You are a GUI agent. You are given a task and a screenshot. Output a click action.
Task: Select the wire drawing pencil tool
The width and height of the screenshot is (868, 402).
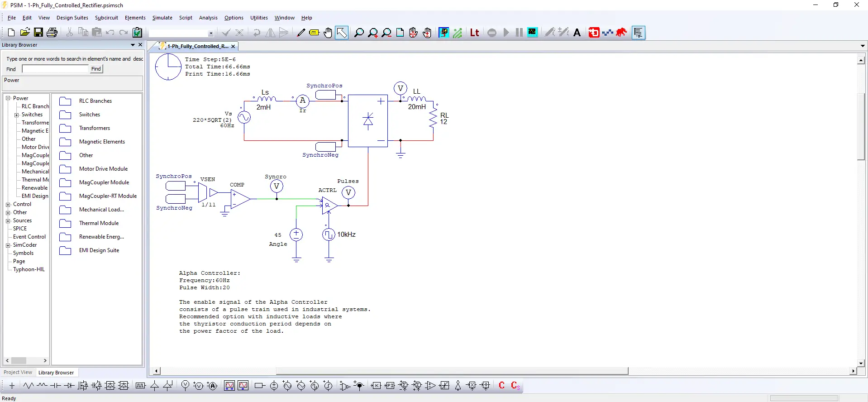[x=301, y=33]
